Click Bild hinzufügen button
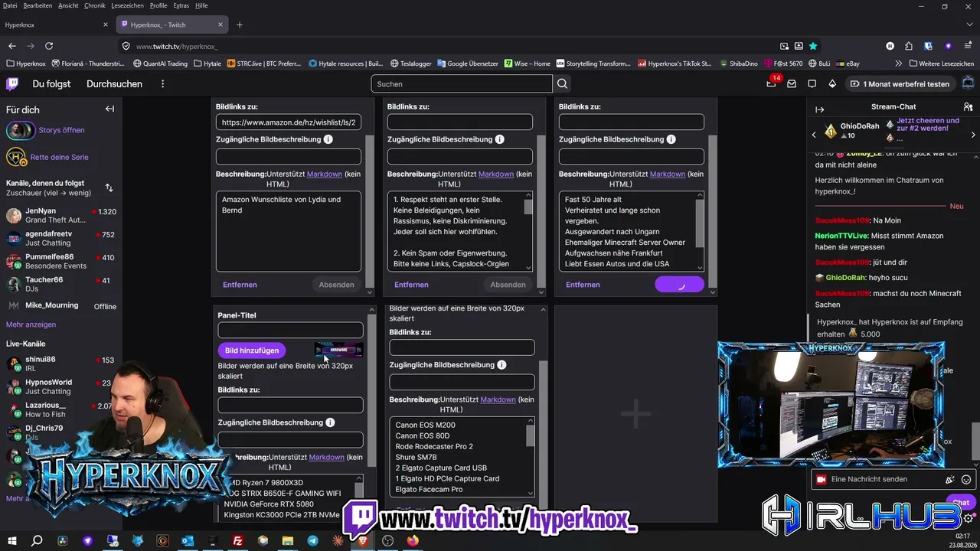The width and height of the screenshot is (980, 551). [252, 350]
